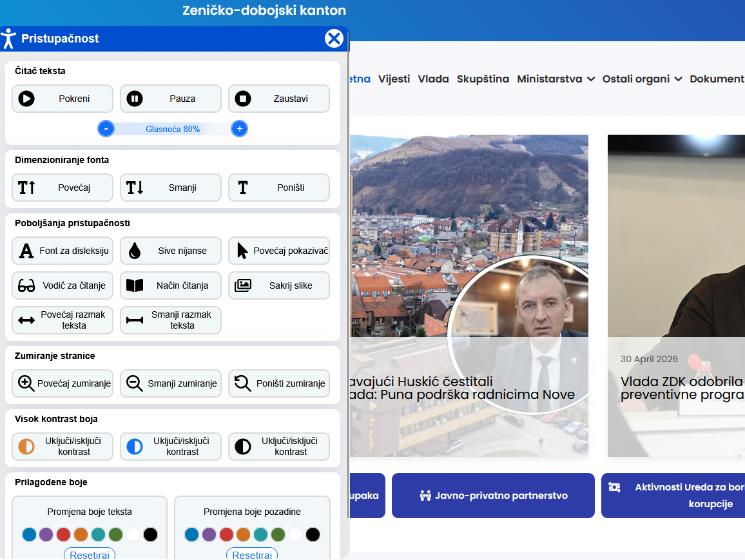Hide page images with Sakrij slike
This screenshot has width=745, height=560.
point(278,285)
